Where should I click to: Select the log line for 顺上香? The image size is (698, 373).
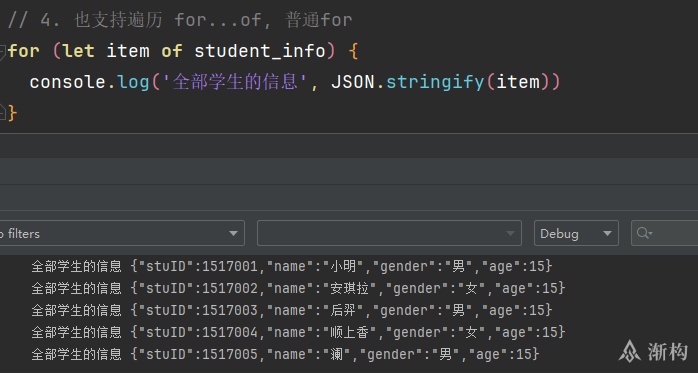(x=298, y=332)
